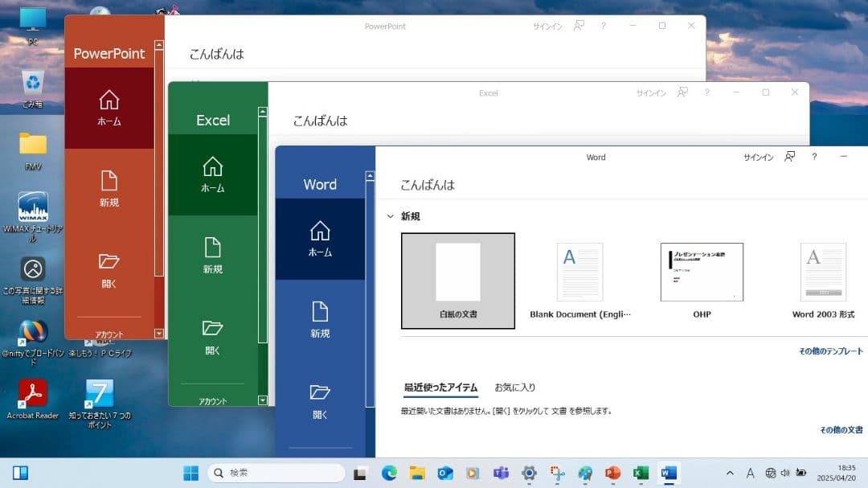Click サインイン in the Word title bar

click(x=757, y=157)
